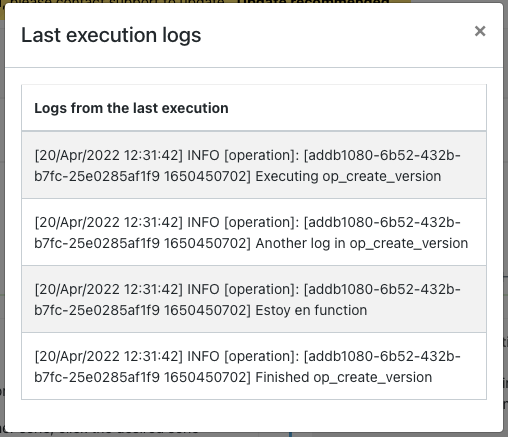Click the dimmed backdrop left of the dialog
The image size is (508, 437).
click(x=2, y=217)
